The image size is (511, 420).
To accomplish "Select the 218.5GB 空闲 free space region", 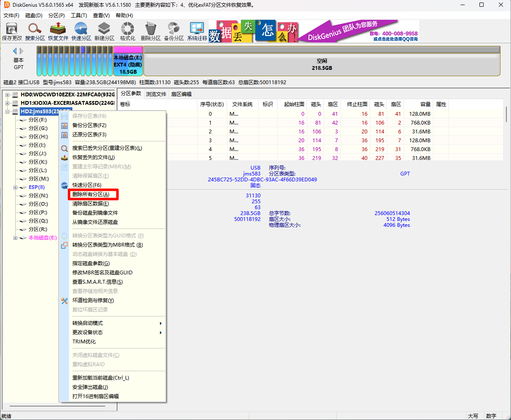I will (x=322, y=64).
